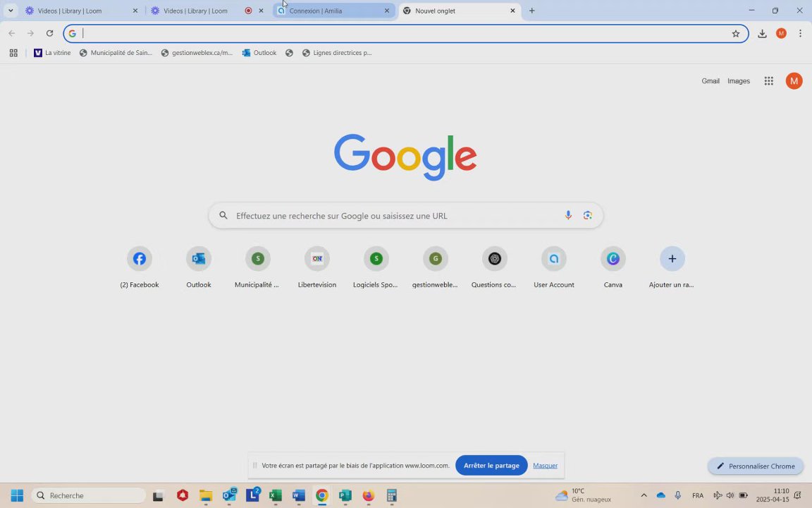Open Publisher from the taskbar
812x508 pixels.
345,495
